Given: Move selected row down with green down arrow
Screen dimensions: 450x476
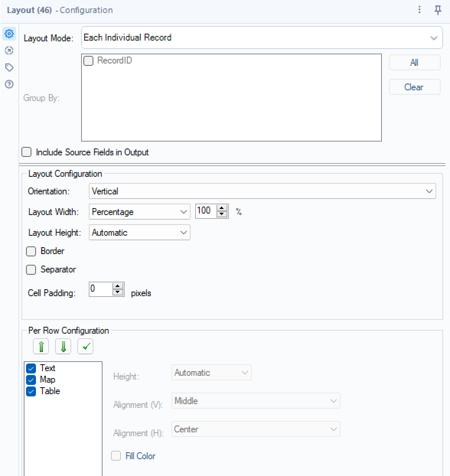Looking at the screenshot, I should pyautogui.click(x=63, y=346).
